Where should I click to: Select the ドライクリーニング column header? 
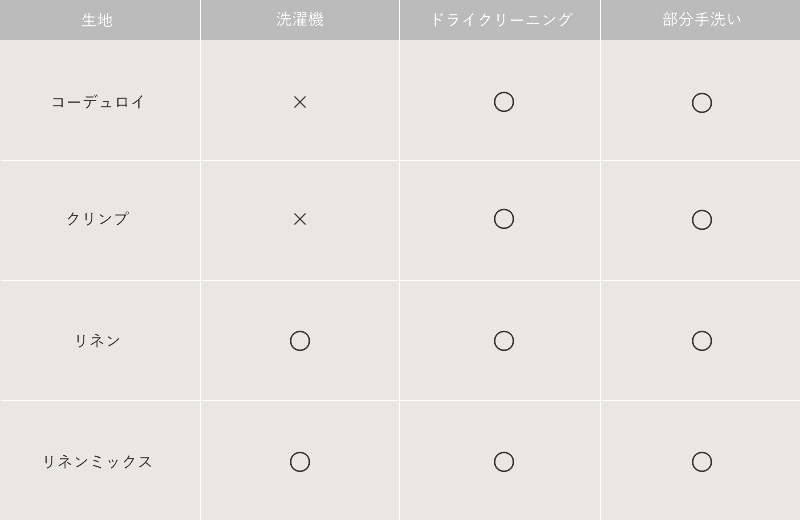[x=502, y=19]
